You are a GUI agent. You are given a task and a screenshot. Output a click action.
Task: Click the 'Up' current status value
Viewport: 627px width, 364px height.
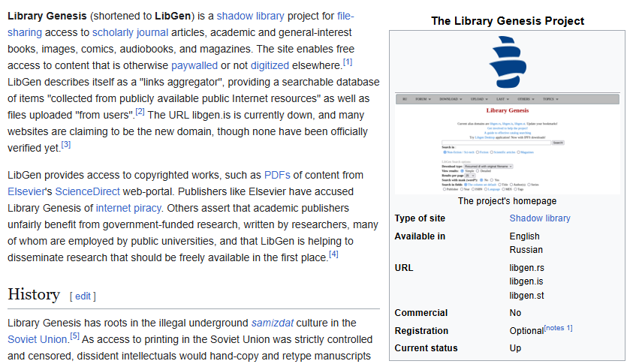click(515, 348)
